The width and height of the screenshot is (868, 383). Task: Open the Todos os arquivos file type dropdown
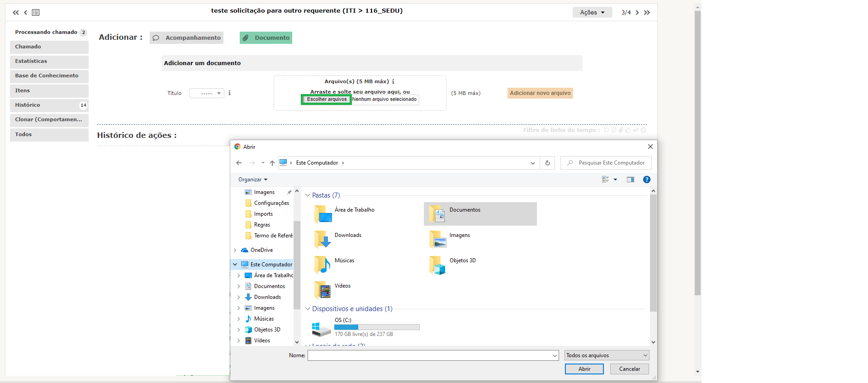tap(606, 355)
